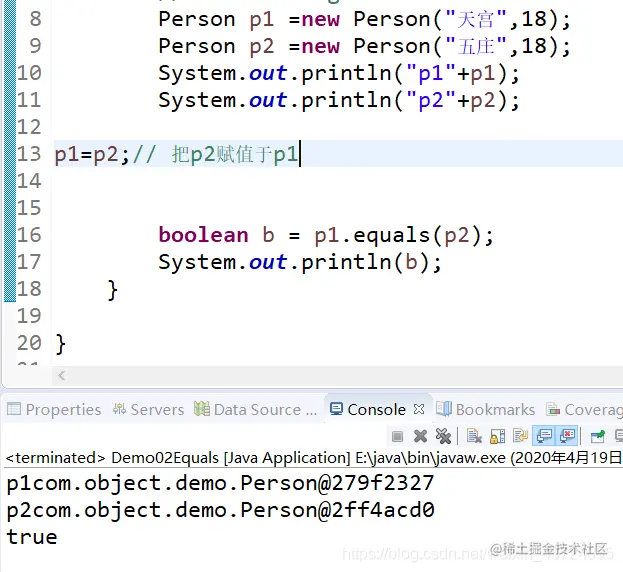Click console output line 'p2com.object.demo.Person@2ff4acd0'
Viewport: 623px width, 572px height.
click(x=221, y=510)
